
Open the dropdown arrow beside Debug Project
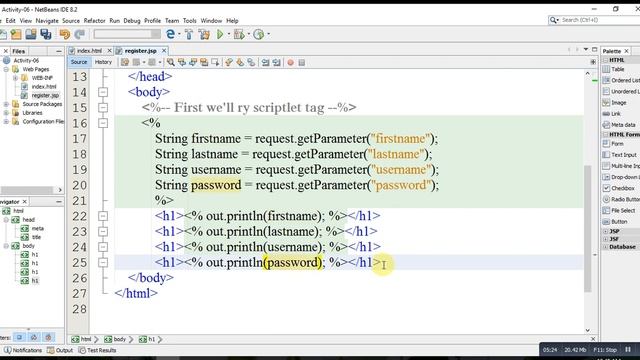(249, 35)
